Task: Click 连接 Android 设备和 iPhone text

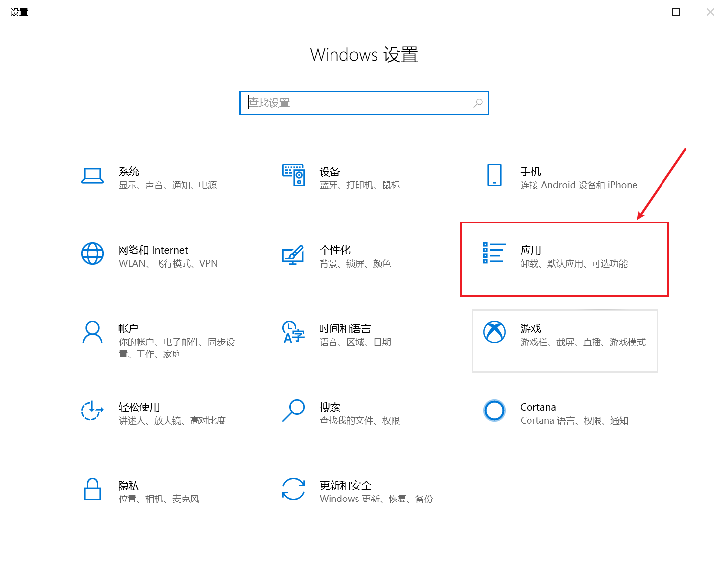Action: point(579,185)
